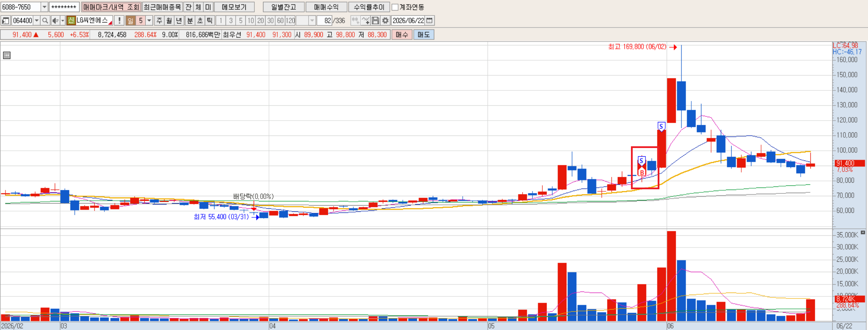868x330 pixels.
Task: Open the account number 6088-7650 dropdown
Action: coord(44,7)
